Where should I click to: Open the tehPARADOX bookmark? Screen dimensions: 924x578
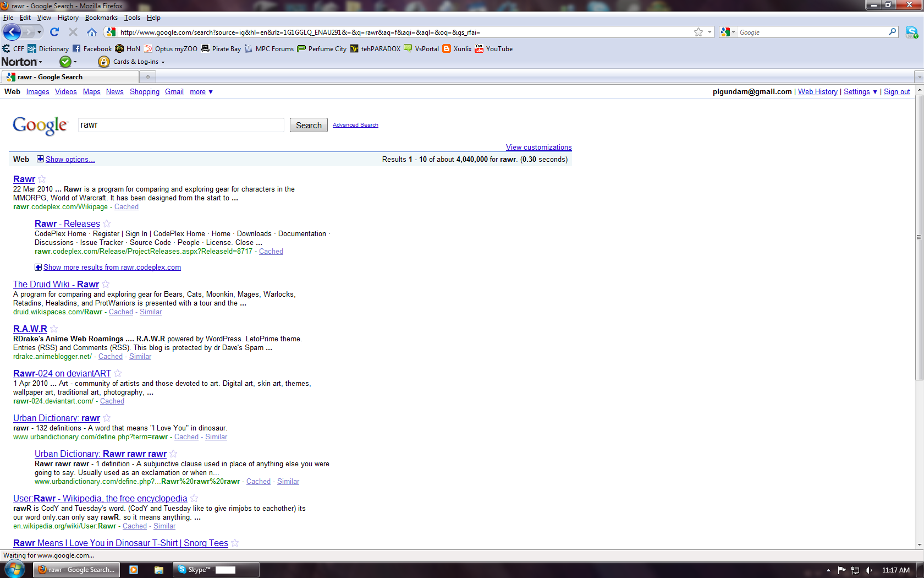(375, 48)
